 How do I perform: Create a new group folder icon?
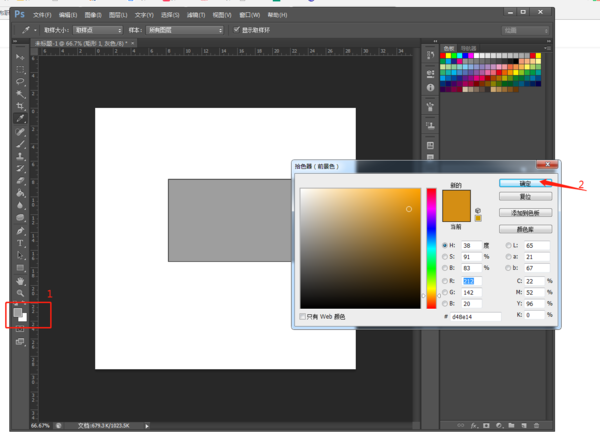pos(511,425)
